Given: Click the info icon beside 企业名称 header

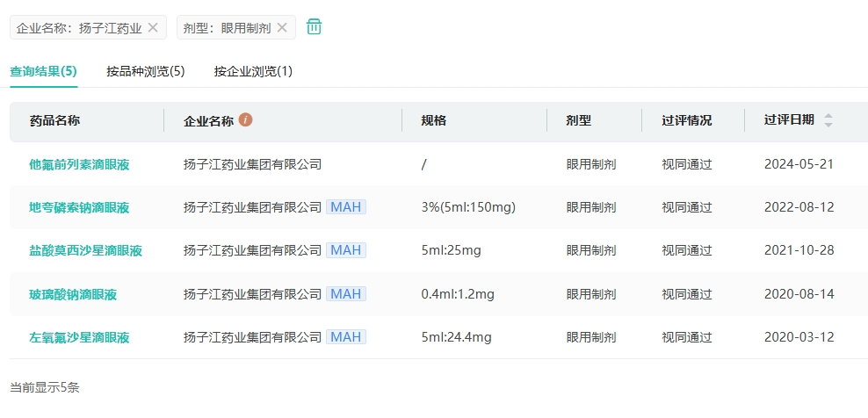Looking at the screenshot, I should point(246,120).
